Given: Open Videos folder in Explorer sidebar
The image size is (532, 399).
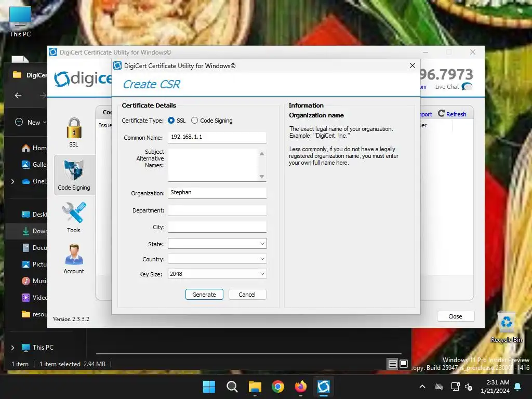Looking at the screenshot, I should pyautogui.click(x=34, y=298).
